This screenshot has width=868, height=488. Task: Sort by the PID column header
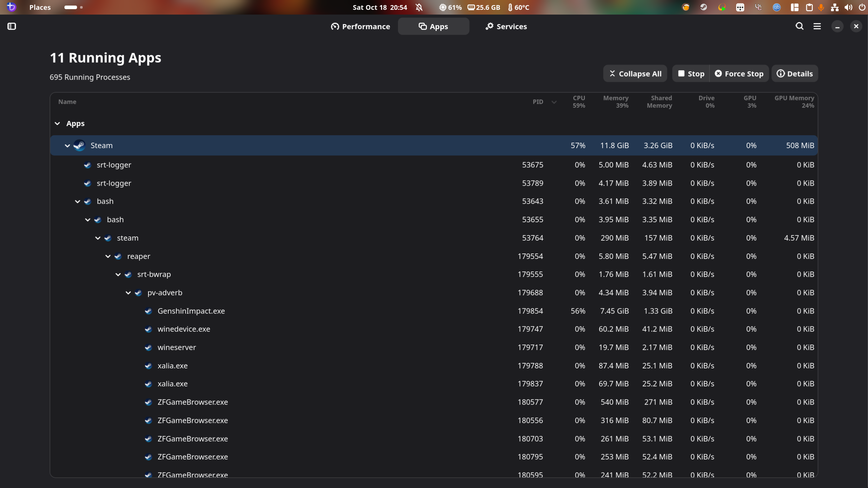coord(538,102)
